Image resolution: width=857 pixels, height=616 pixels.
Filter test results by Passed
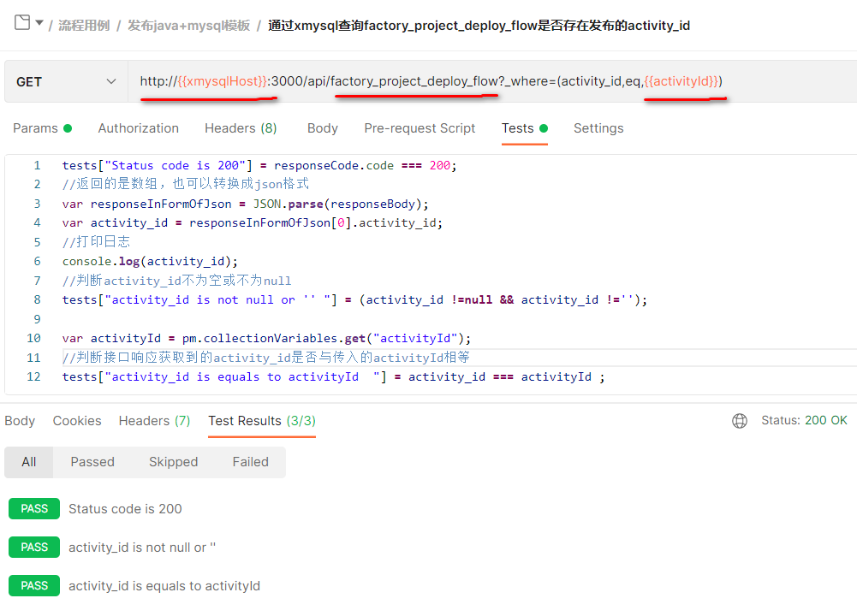click(92, 462)
